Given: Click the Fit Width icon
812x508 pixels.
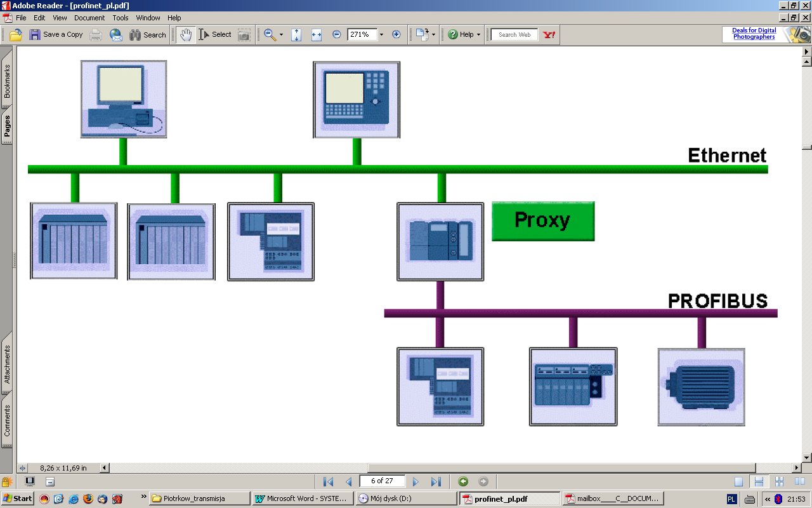Looking at the screenshot, I should pyautogui.click(x=317, y=35).
